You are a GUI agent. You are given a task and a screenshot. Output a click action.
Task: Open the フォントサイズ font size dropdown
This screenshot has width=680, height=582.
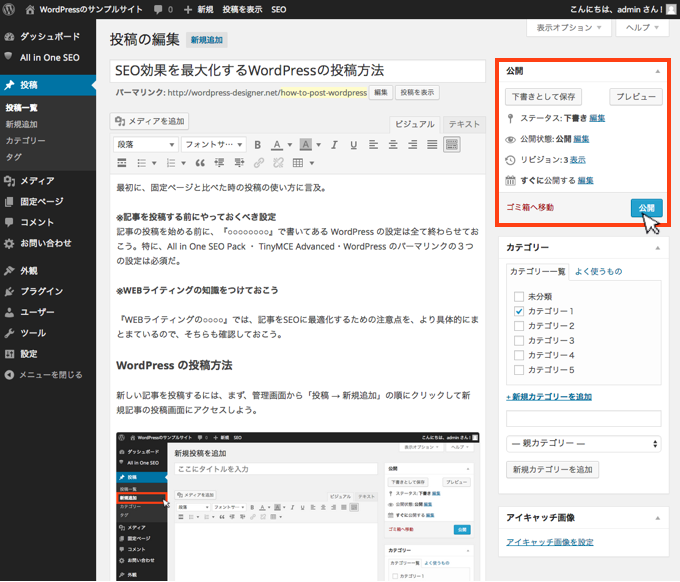tap(214, 145)
